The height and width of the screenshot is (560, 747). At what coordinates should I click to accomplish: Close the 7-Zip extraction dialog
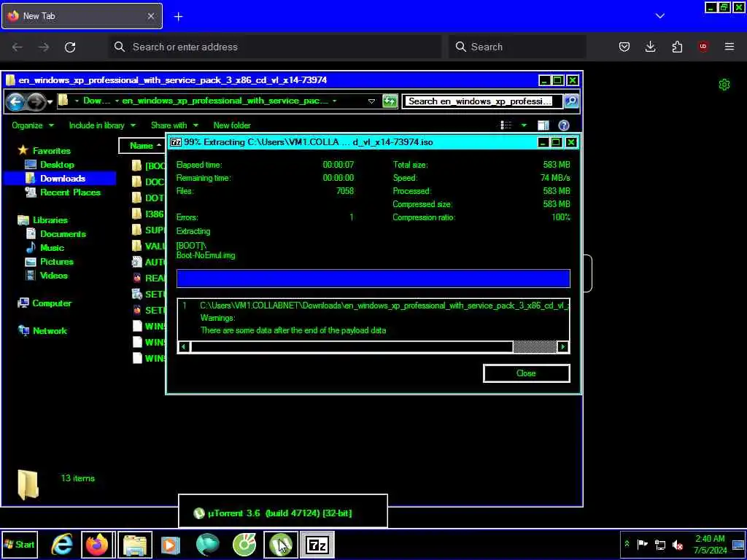526,373
